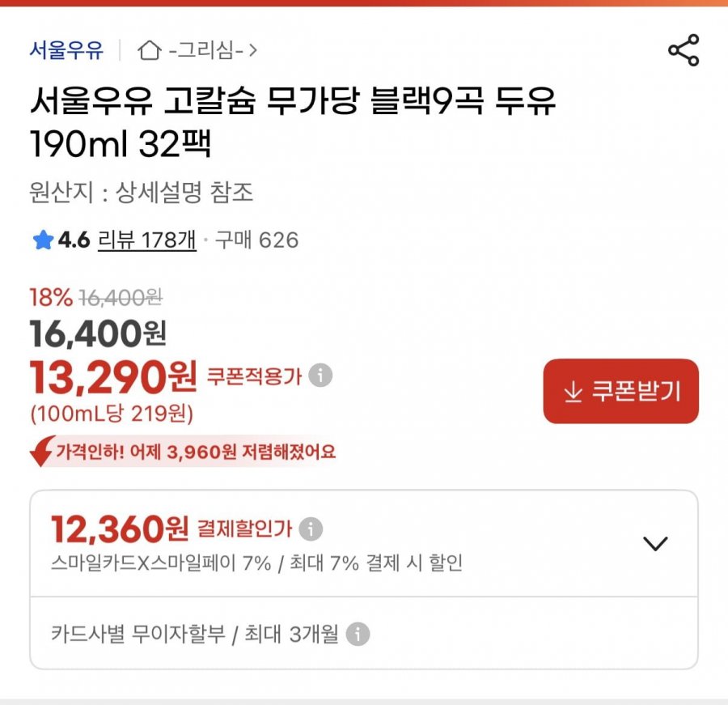The height and width of the screenshot is (705, 728).
Task: Tap the home icon beside 그리심
Action: tap(150, 51)
